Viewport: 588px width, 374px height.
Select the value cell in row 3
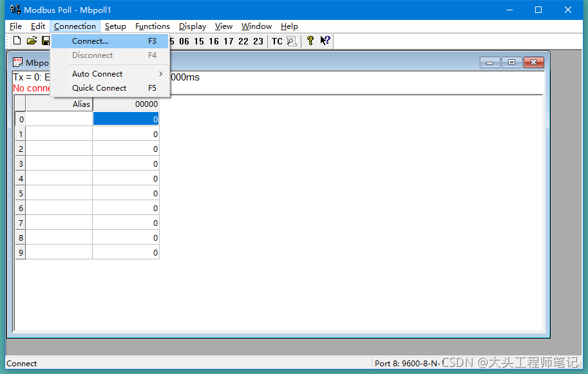pyautogui.click(x=126, y=164)
